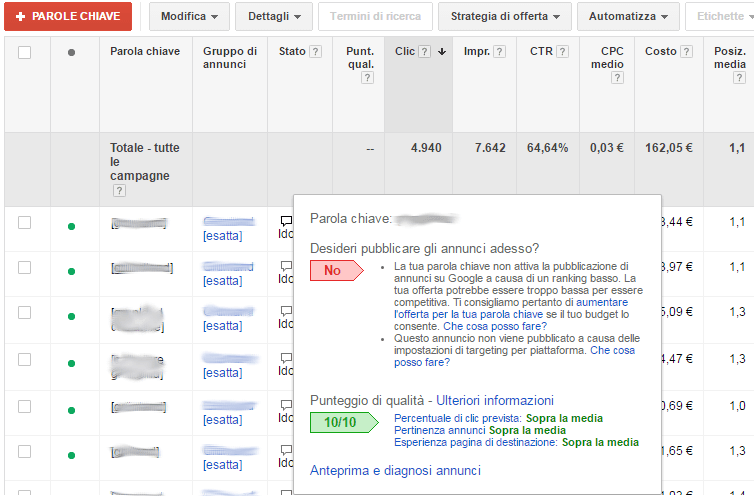Click the total CTR value 64,64%

coord(547,148)
